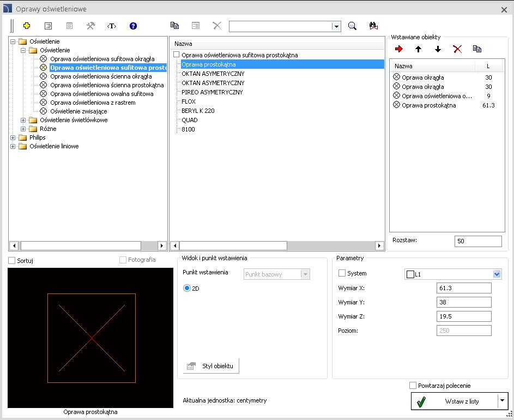This screenshot has height=420, width=514.
Task: Click red arrow to add object to list
Action: (398, 49)
